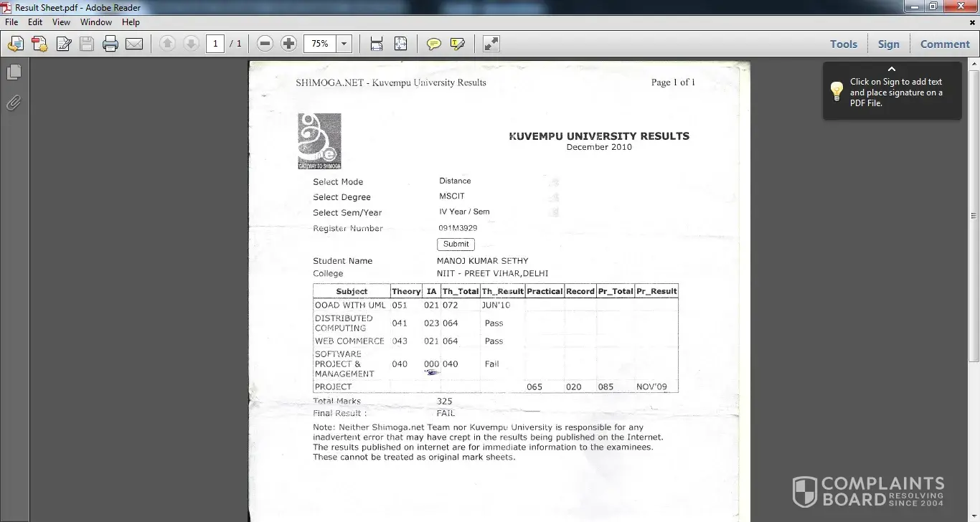Send the file with the envelope email icon
Image resolution: width=980 pixels, height=522 pixels.
(134, 44)
